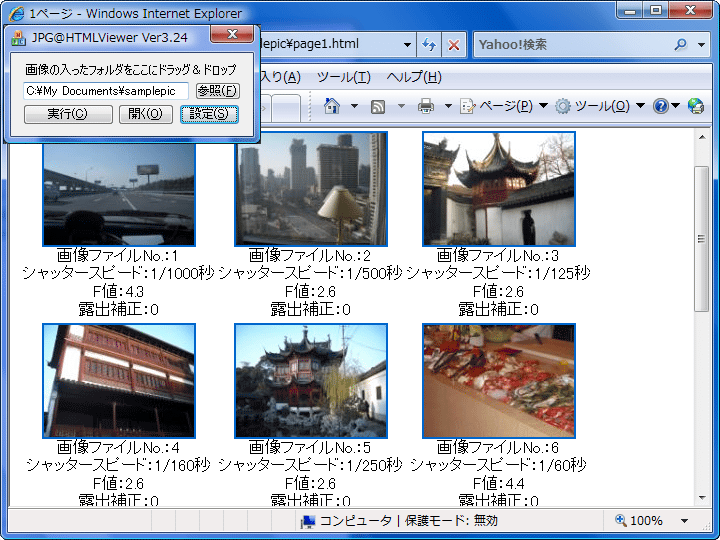The height and width of the screenshot is (540, 720).
Task: Click the folder path input field
Action: point(106,91)
